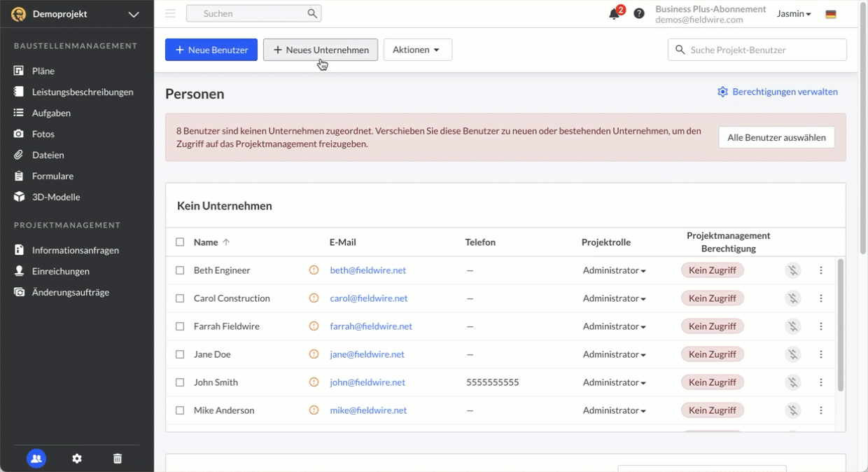Click the Suche Projekt-Benutzer search field
The height and width of the screenshot is (472, 868).
[x=763, y=50]
